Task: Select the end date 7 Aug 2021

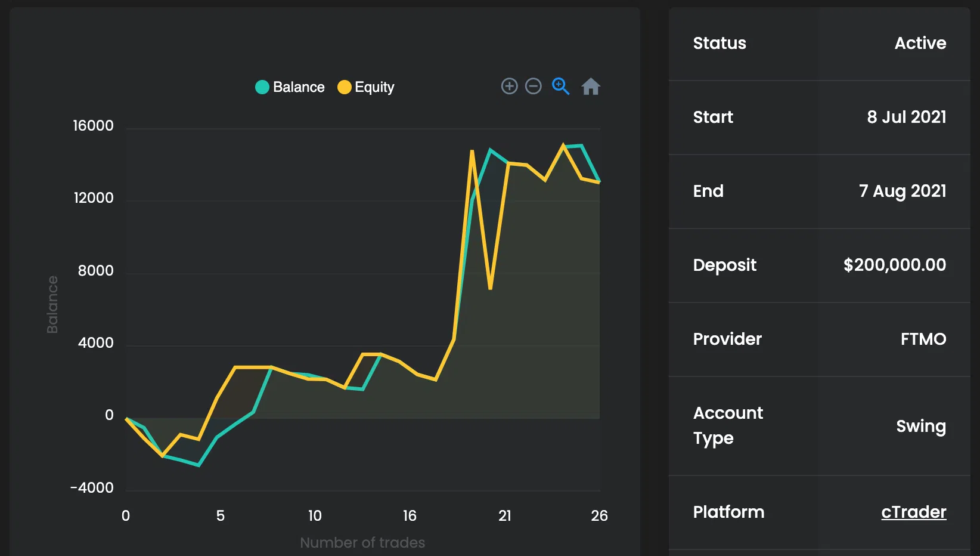Action: [x=902, y=191]
